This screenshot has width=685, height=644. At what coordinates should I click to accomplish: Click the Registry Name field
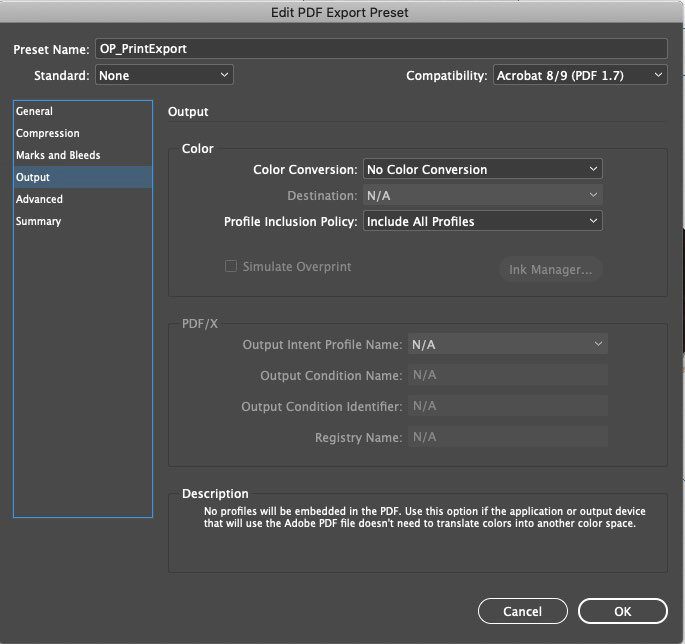pos(508,437)
